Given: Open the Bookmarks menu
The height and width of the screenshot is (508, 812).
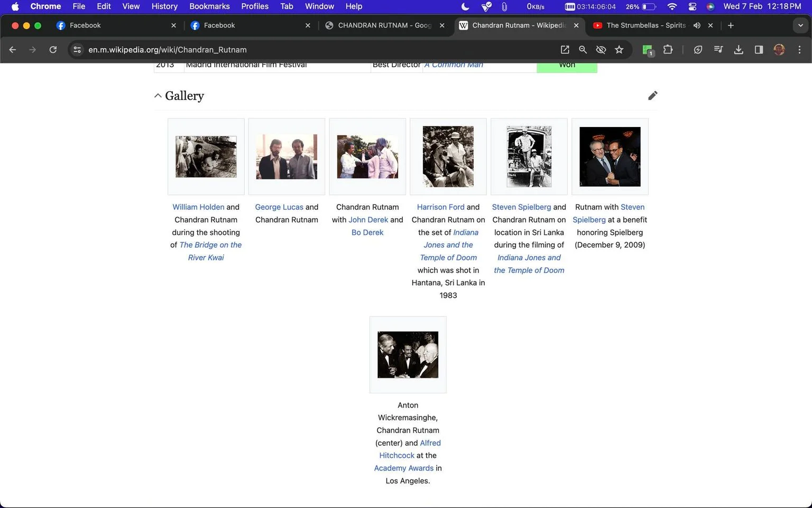Looking at the screenshot, I should [x=209, y=6].
